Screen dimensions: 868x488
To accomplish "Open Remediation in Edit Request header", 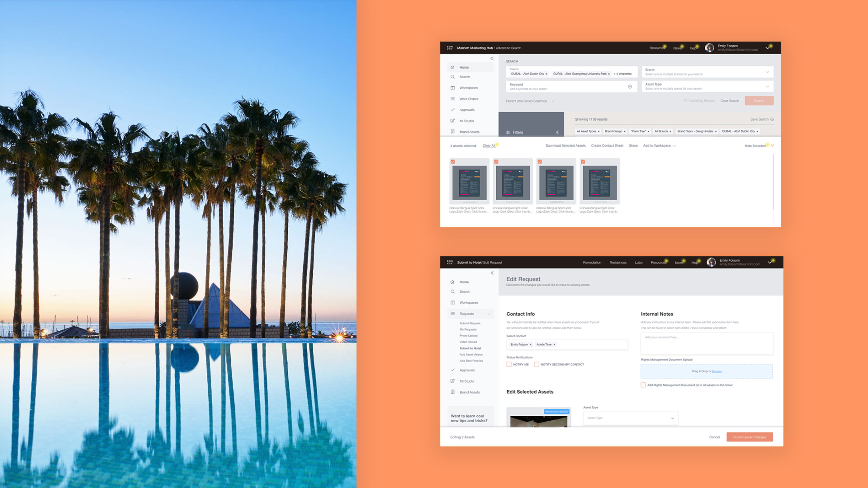I will (592, 263).
